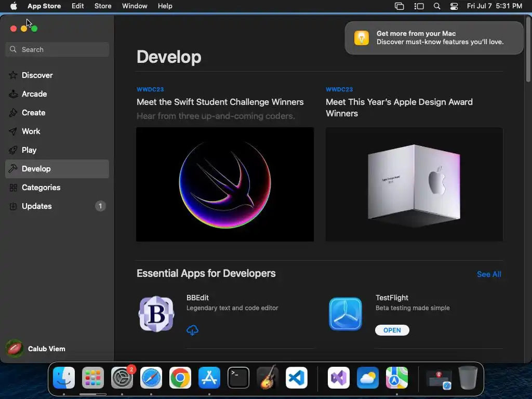Image resolution: width=532 pixels, height=399 pixels.
Task: Open Visual Studio purple icon in Dock
Action: [339, 378]
